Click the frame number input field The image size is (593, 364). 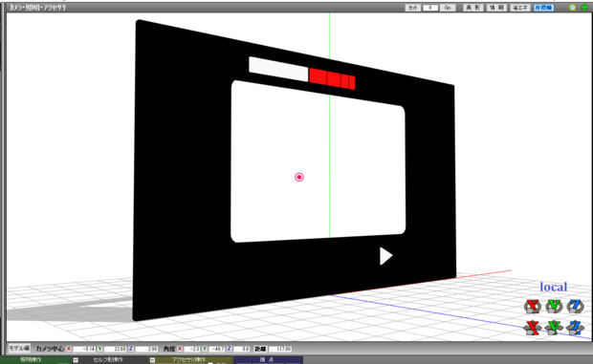click(x=430, y=8)
